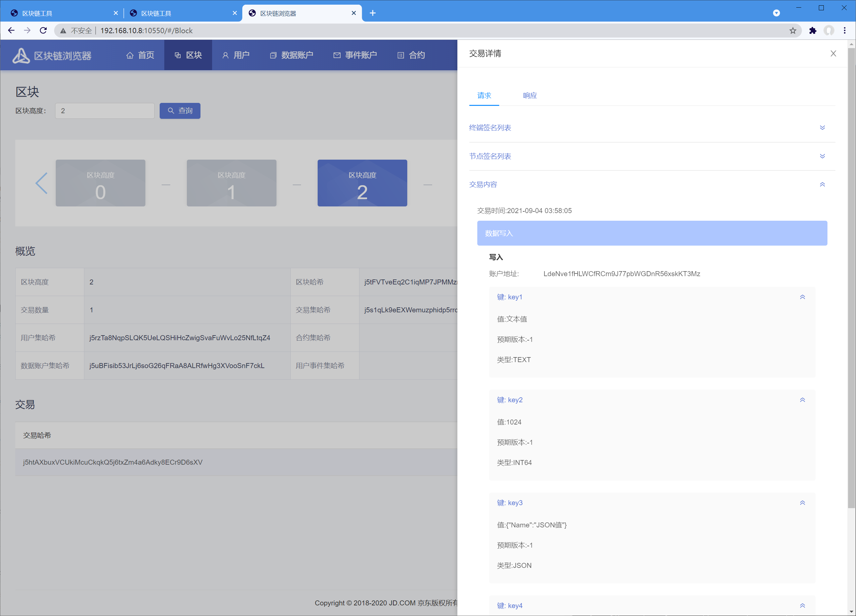This screenshot has height=616, width=856.
Task: Click the drawer vertical scrollbar
Action: pos(851,277)
